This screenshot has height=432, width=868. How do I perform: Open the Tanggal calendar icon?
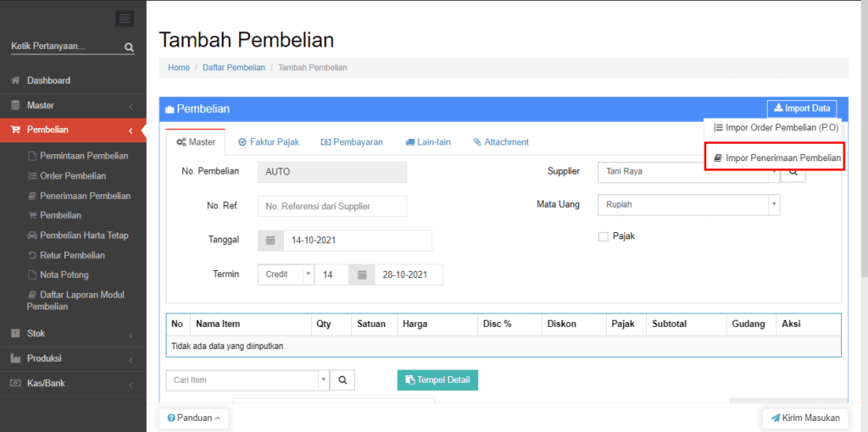[270, 241]
